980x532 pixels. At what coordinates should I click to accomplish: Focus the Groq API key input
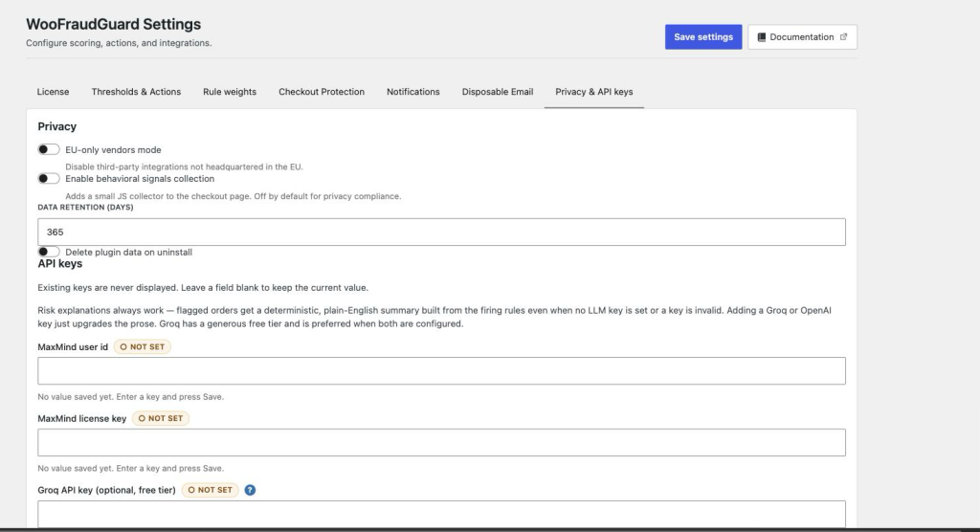click(441, 514)
